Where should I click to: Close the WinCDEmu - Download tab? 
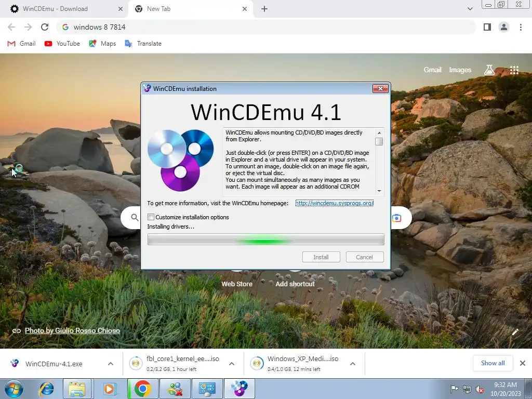(120, 9)
